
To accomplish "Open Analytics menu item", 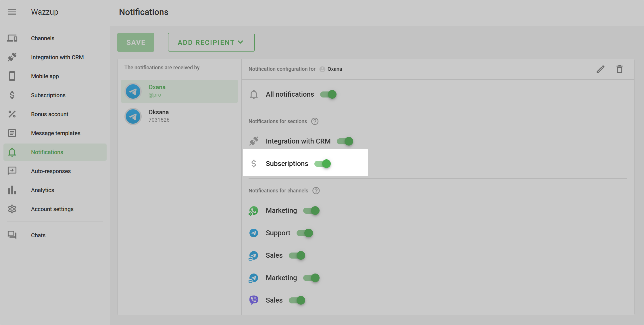I will tap(55, 190).
